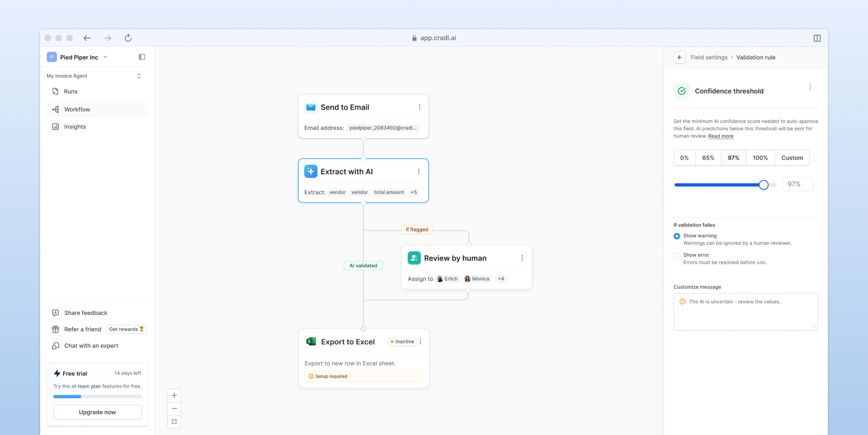Click the warning icon in message box
Screen dimensions: 868x435
tap(682, 302)
